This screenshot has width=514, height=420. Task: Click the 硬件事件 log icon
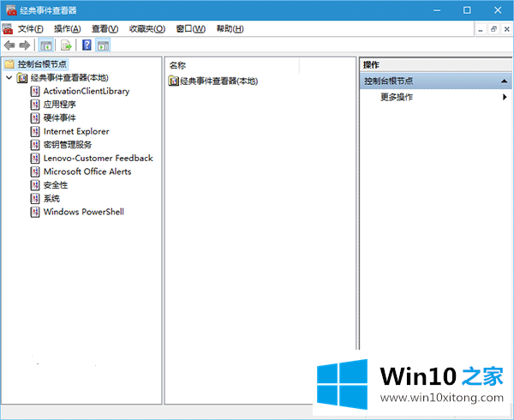coord(35,118)
